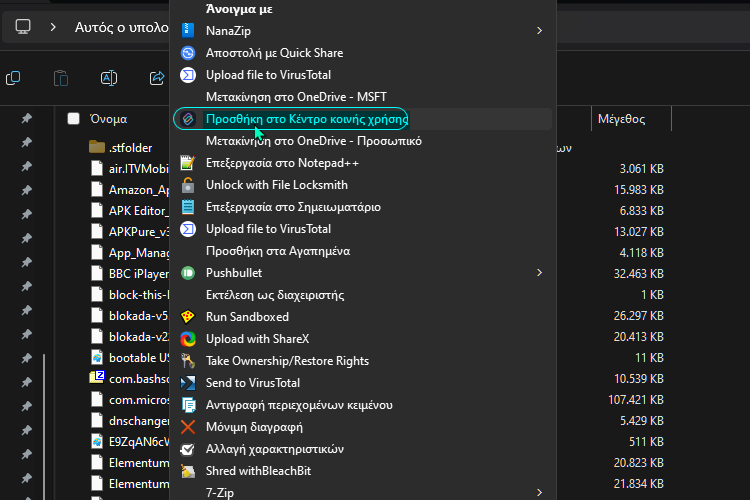The width and height of the screenshot is (750, 500).
Task: Choose Shred withBleachBit
Action: (x=258, y=471)
